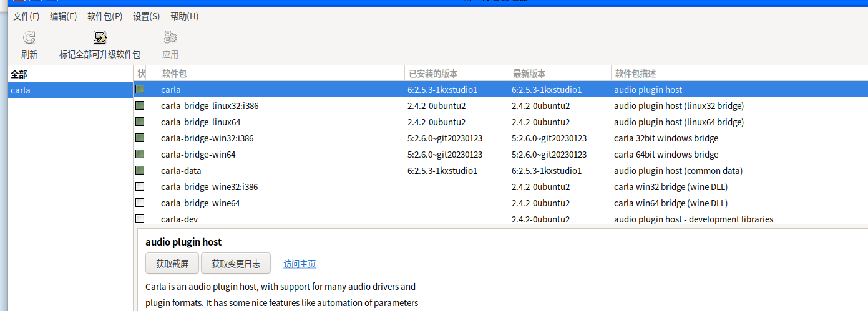Select the carla-bridge-linux32:i386 package name
This screenshot has height=311, width=868.
210,106
